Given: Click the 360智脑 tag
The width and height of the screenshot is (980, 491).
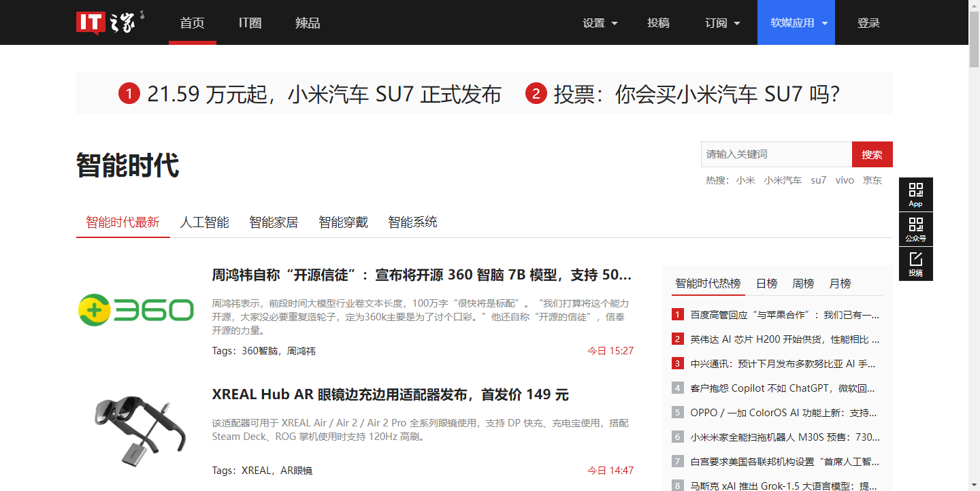Looking at the screenshot, I should click(260, 351).
